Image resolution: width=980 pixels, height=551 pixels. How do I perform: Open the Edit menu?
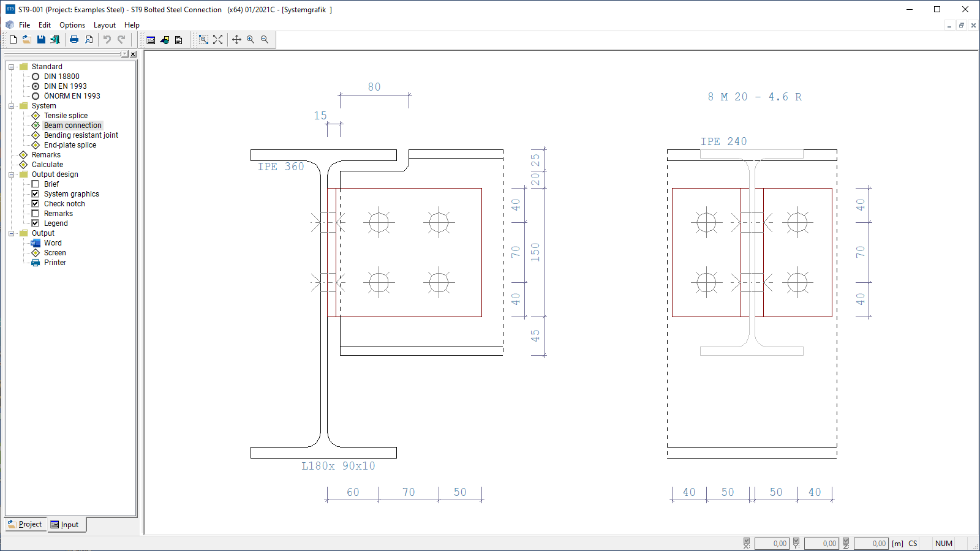coord(45,25)
